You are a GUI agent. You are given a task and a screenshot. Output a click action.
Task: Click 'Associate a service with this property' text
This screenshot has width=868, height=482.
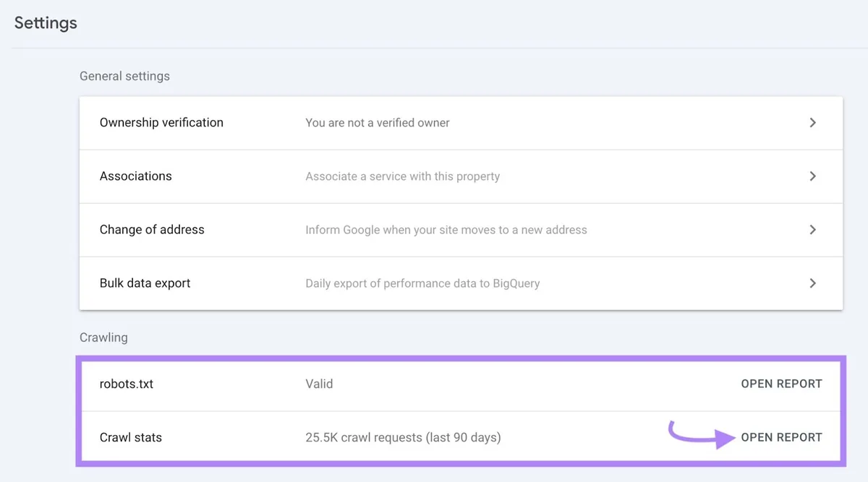coord(403,176)
